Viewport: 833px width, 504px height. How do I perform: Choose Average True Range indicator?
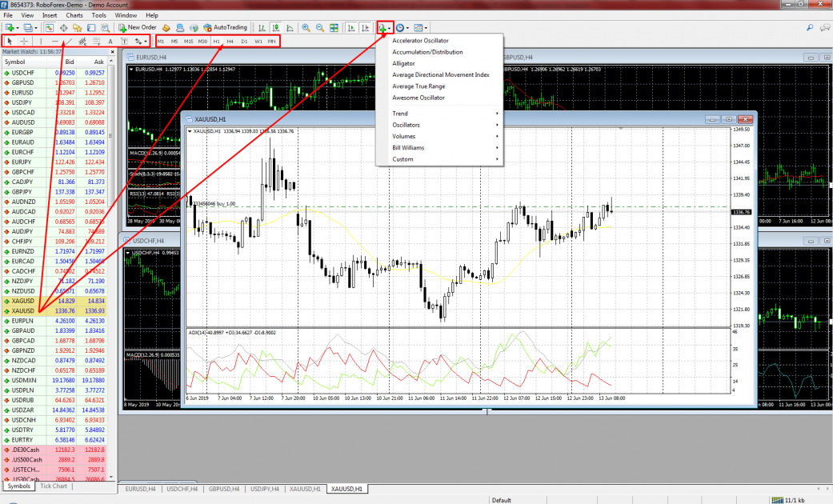click(x=418, y=86)
